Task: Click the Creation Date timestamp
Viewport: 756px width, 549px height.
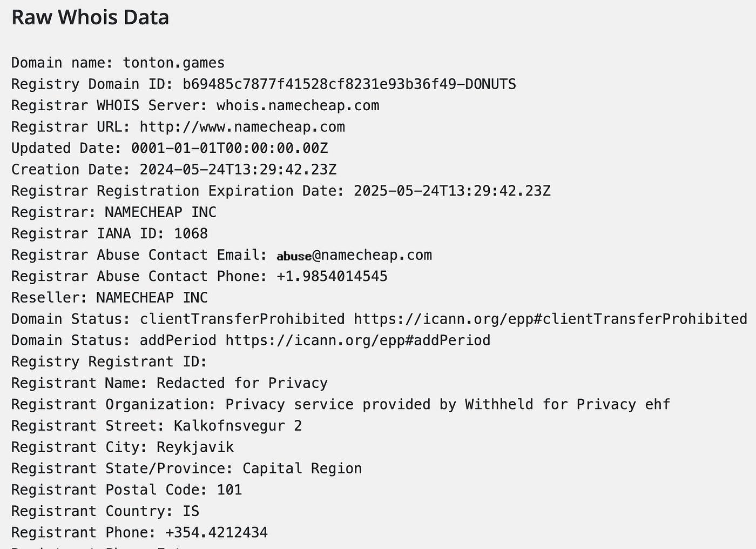Action: (238, 170)
